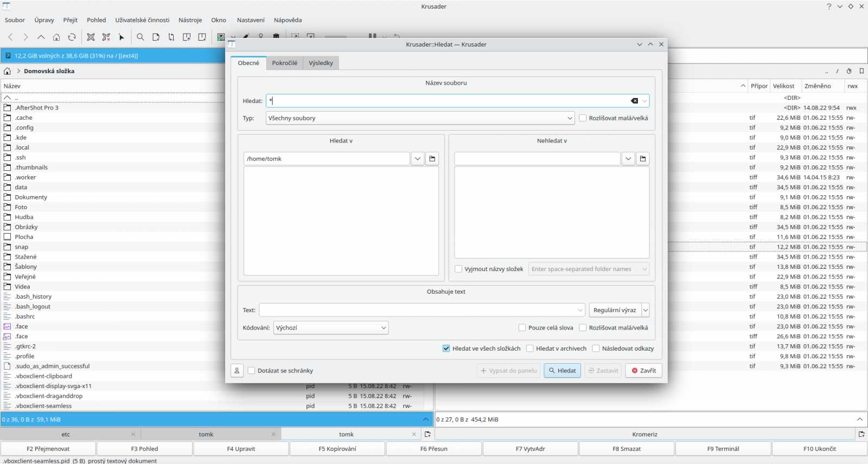This screenshot has width=868, height=464.
Task: Click the green terminal emulator toolbar icon
Action: coord(221,37)
